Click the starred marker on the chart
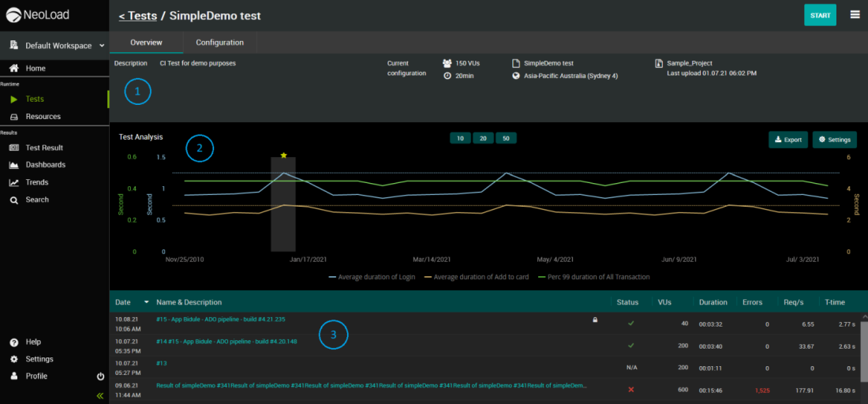This screenshot has width=868, height=404. (x=283, y=155)
